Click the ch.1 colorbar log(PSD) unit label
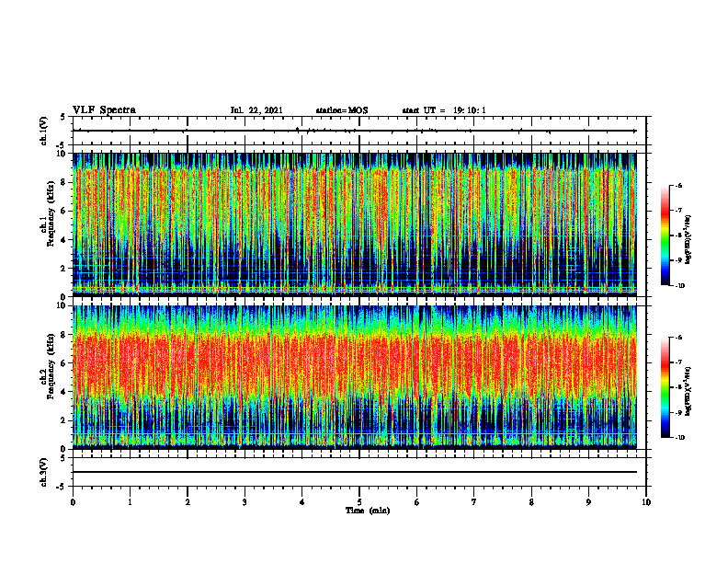The image size is (728, 563). point(688,240)
